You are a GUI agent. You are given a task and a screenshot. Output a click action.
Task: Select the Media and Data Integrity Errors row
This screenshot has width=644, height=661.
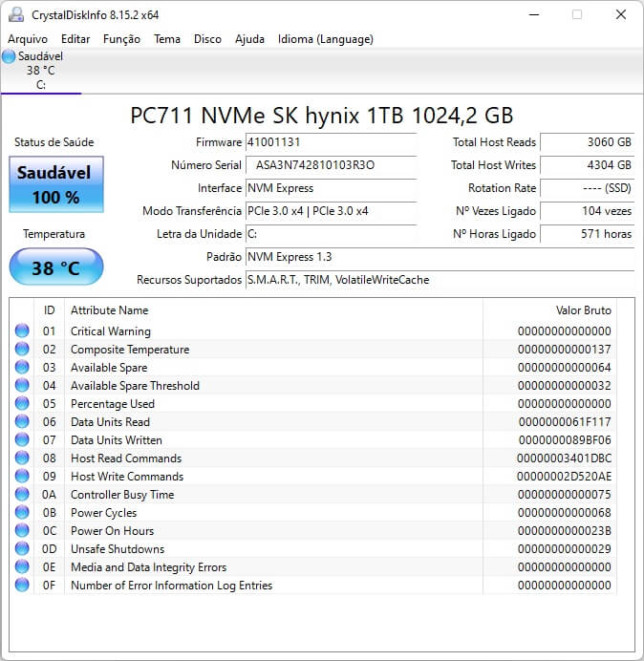click(148, 567)
